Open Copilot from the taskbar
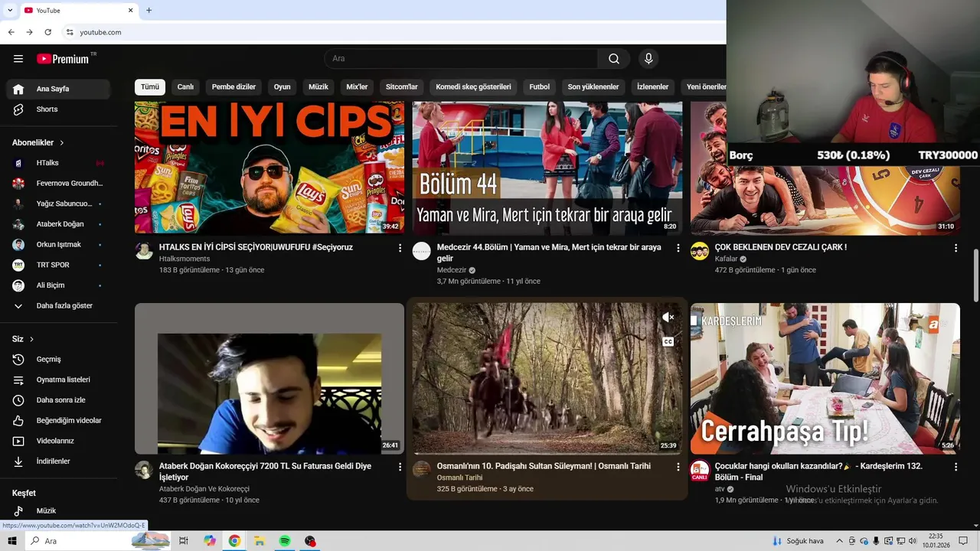 tap(210, 541)
